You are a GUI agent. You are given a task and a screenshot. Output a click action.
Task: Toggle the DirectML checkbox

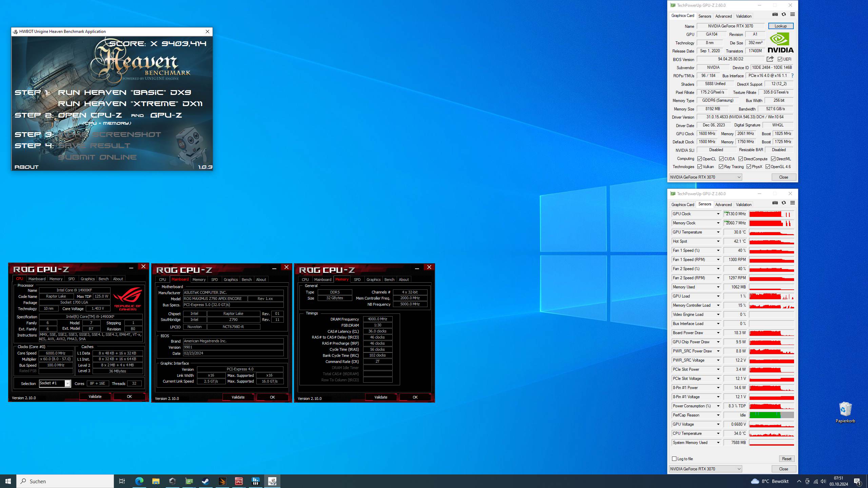tap(773, 159)
